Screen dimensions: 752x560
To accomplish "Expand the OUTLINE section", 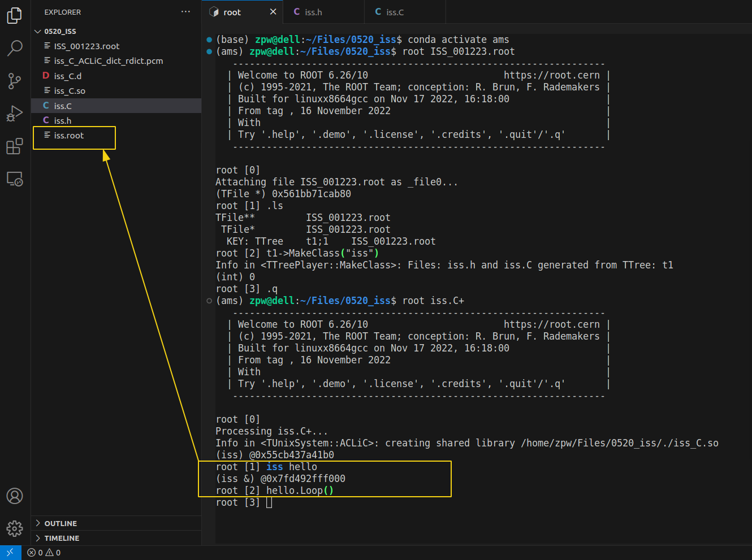I will click(x=116, y=523).
